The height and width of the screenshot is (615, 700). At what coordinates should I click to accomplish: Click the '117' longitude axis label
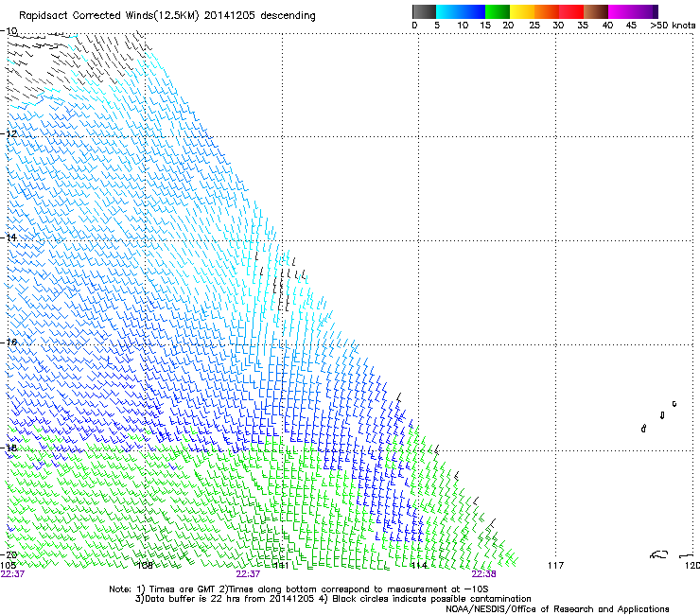(555, 566)
